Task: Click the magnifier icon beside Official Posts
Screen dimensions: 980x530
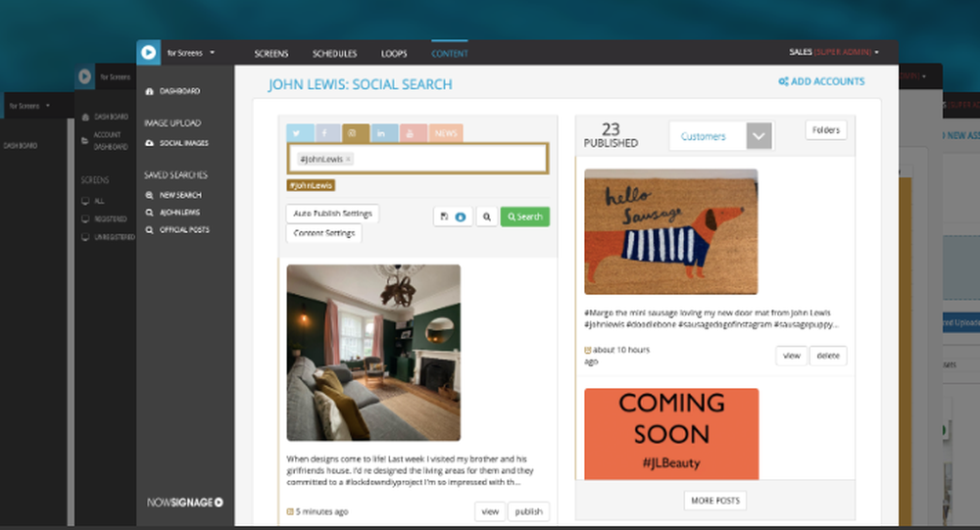Action: click(x=149, y=230)
